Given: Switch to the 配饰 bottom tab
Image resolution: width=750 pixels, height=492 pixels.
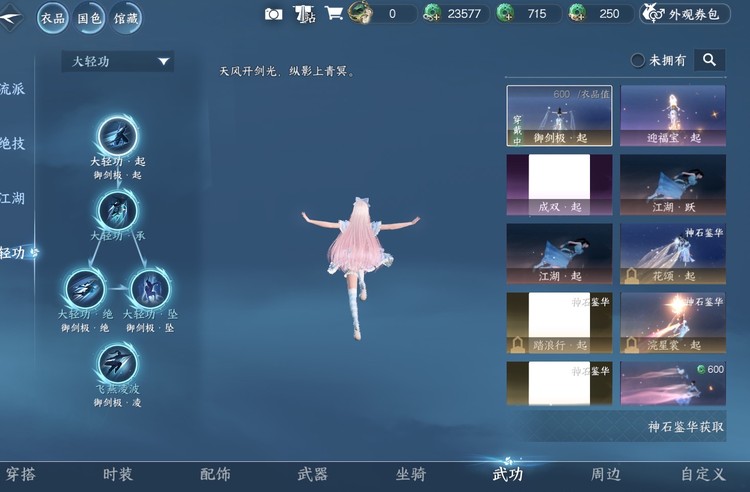Looking at the screenshot, I should pyautogui.click(x=215, y=474).
